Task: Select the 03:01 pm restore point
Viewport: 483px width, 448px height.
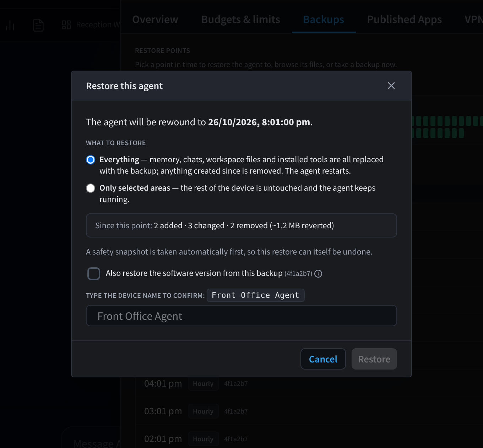Action: coord(309,411)
